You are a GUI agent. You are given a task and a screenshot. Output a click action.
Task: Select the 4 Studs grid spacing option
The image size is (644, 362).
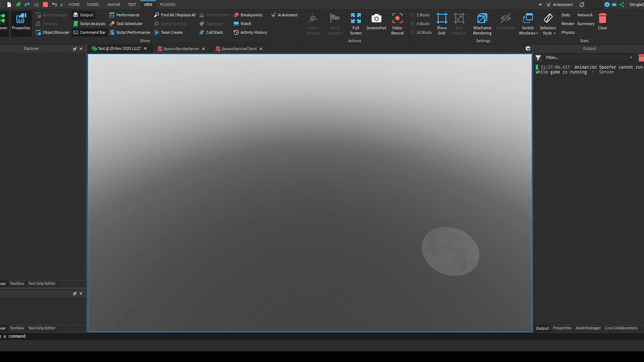[420, 23]
